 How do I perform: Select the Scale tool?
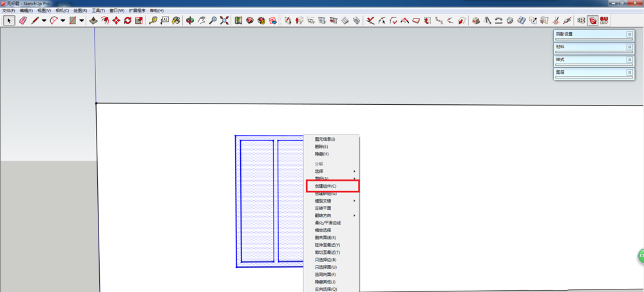pos(139,21)
